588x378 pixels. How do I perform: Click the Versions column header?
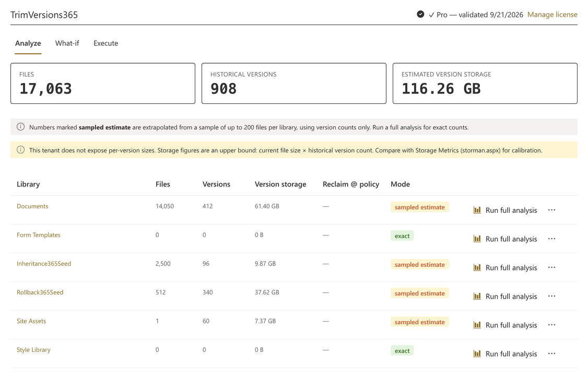[x=216, y=184]
